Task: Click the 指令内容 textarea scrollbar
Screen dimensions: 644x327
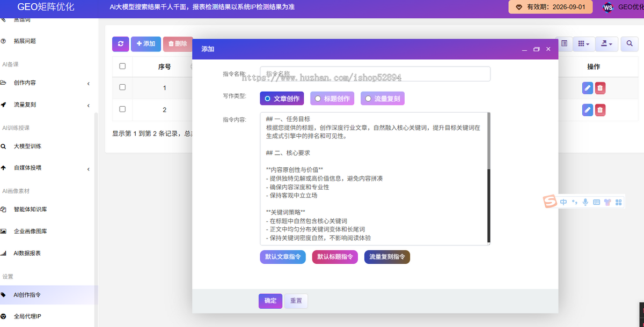Action: coord(489,177)
